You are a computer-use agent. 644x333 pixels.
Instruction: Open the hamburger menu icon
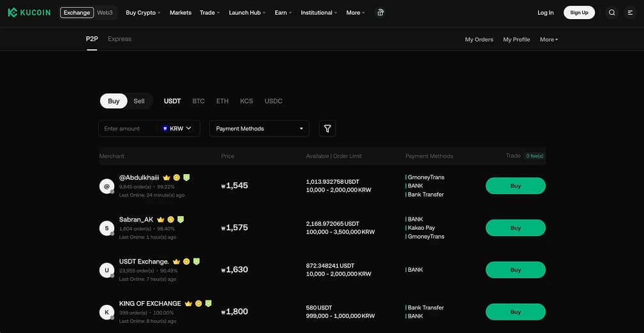click(631, 13)
